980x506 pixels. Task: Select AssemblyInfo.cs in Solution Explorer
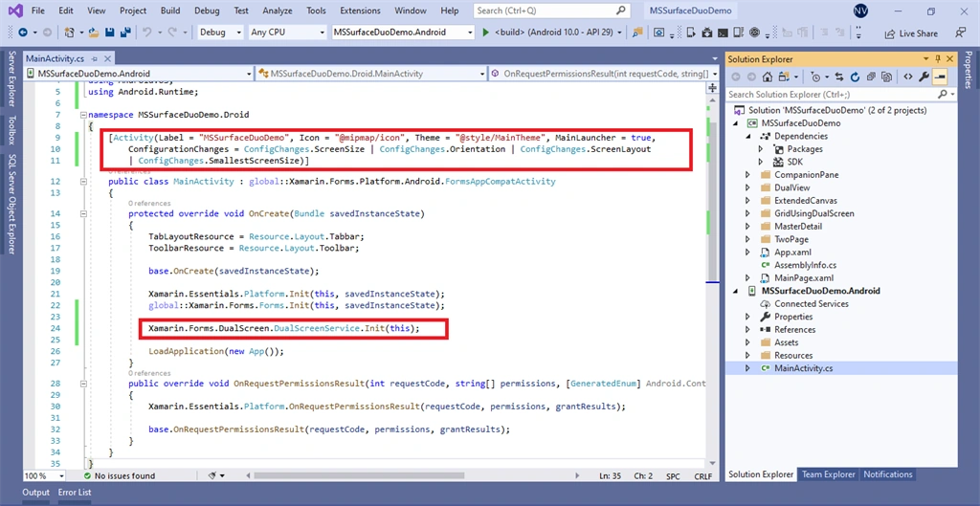[805, 265]
